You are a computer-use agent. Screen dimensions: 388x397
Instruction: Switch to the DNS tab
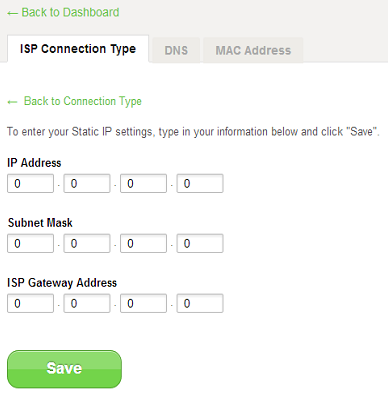(176, 50)
